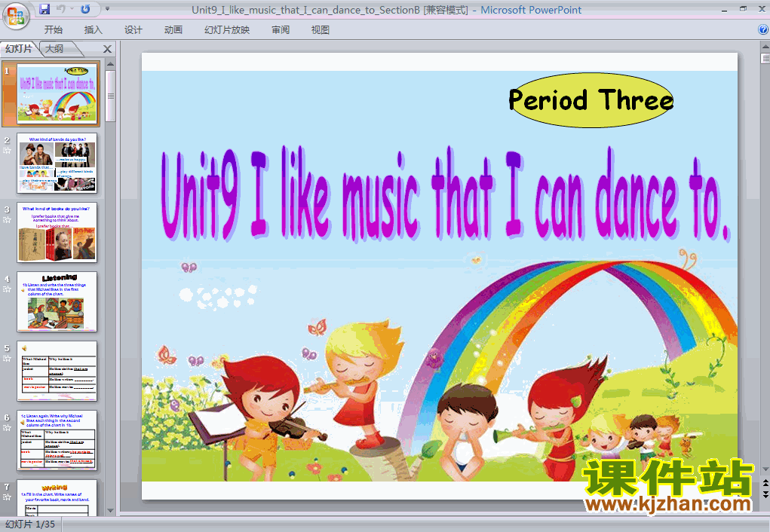
Task: Open PowerPoint Help question mark icon
Action: 763,29
